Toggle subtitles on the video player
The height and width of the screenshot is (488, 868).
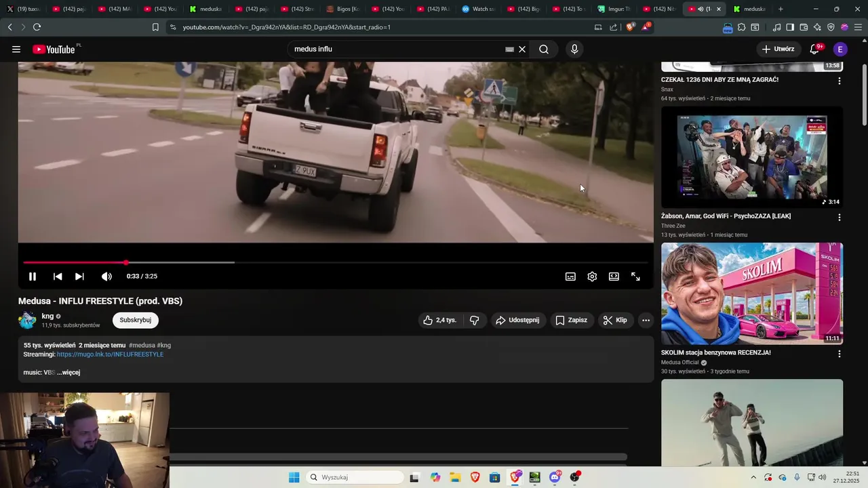click(571, 277)
